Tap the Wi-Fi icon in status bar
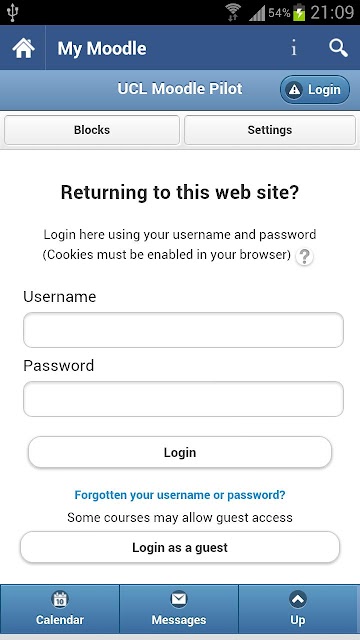360x640 pixels. pyautogui.click(x=233, y=12)
